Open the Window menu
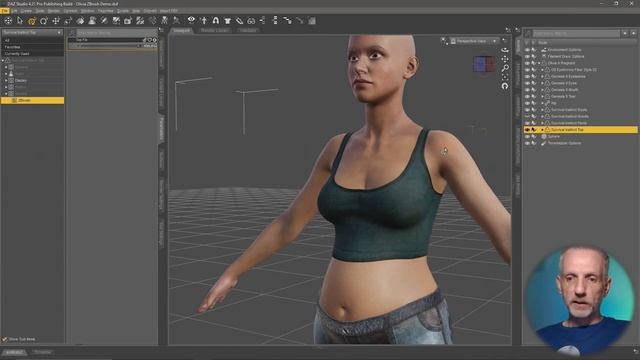The width and height of the screenshot is (640, 360). point(87,11)
